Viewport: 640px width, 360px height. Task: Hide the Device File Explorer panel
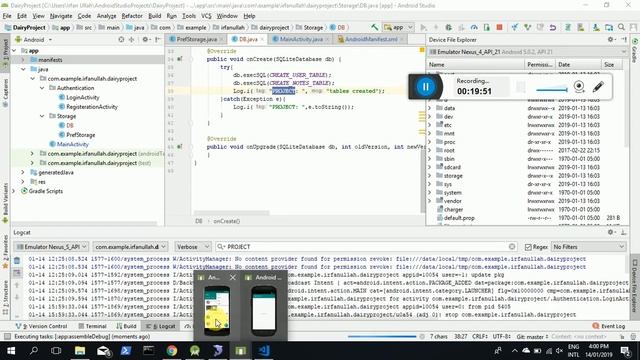click(x=624, y=40)
